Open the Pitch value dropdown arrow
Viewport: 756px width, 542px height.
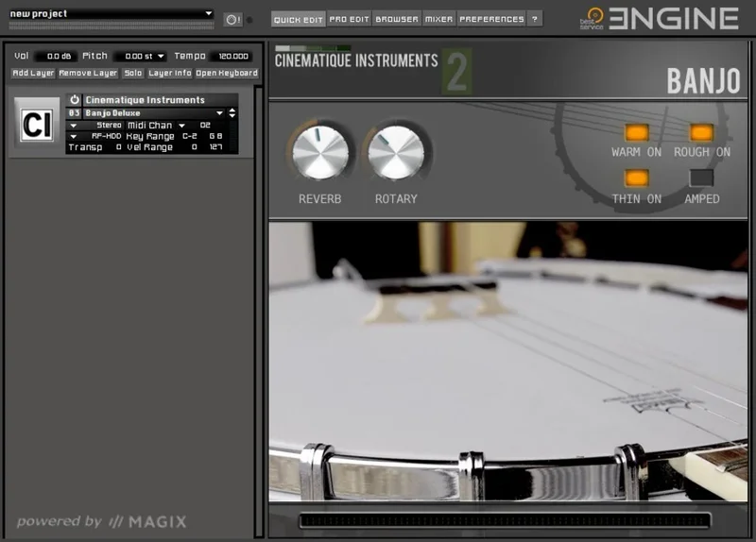coord(161,57)
